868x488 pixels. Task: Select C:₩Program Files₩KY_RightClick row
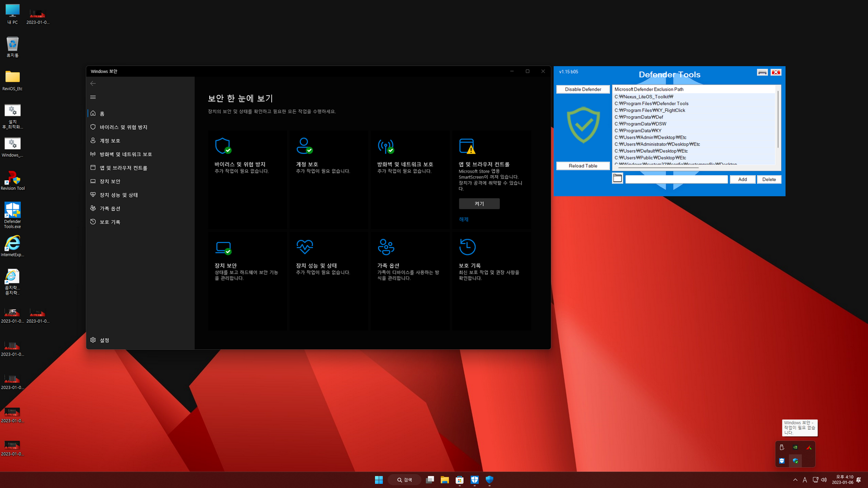694,110
